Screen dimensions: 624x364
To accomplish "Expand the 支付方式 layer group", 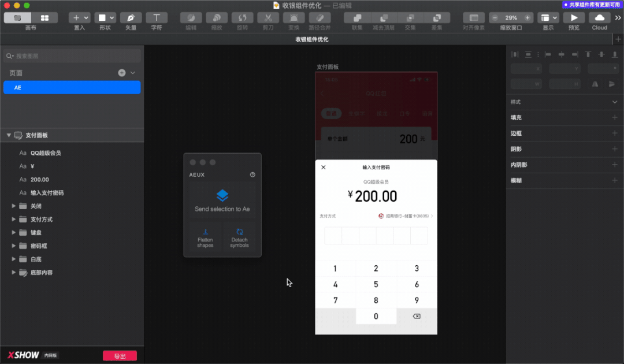I will click(x=13, y=219).
